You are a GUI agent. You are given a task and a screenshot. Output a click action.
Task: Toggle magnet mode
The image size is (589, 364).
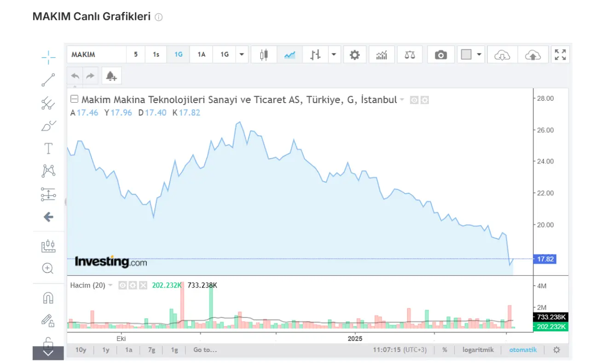click(48, 298)
